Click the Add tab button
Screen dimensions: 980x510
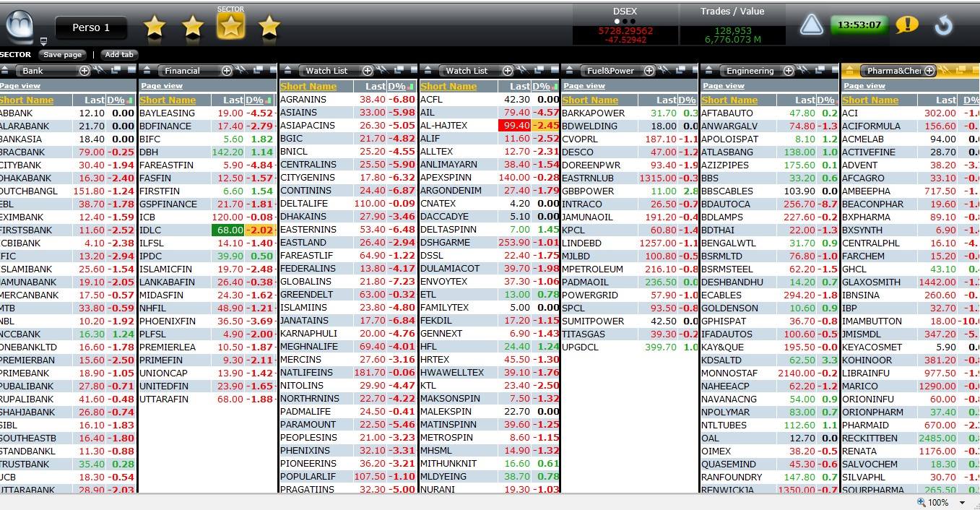(118, 54)
